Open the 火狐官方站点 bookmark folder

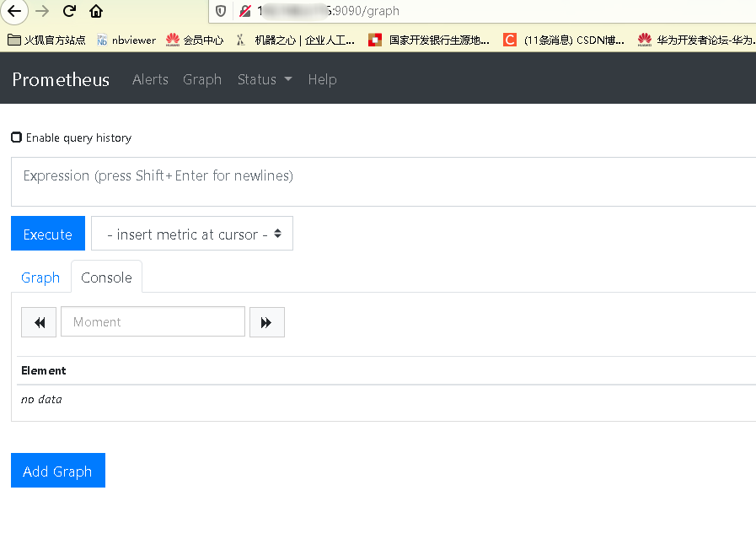(x=46, y=40)
